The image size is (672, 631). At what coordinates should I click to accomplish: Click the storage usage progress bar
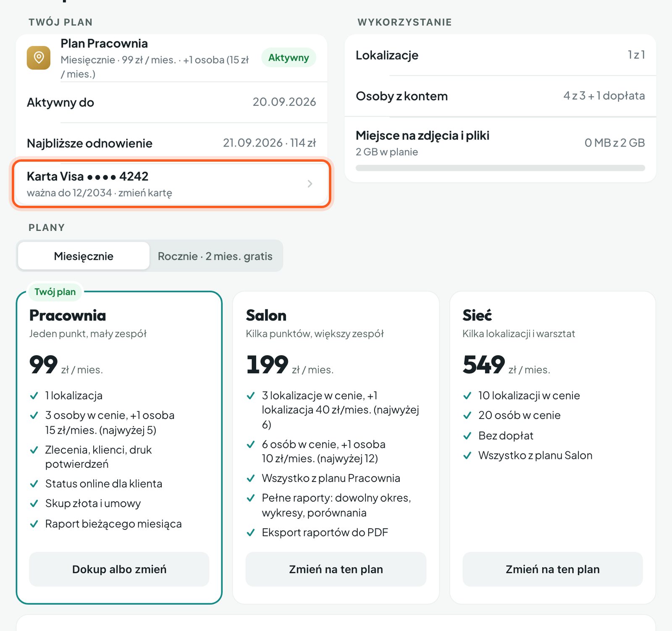[x=500, y=168]
